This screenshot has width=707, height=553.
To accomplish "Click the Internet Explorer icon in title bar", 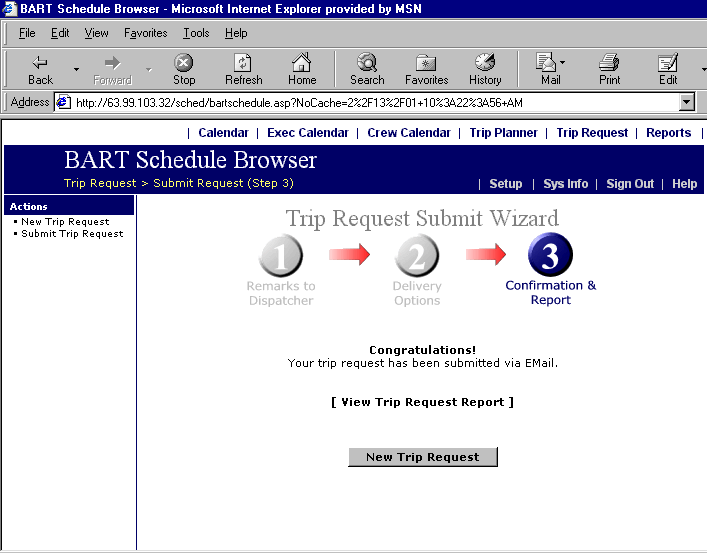I will [x=10, y=9].
